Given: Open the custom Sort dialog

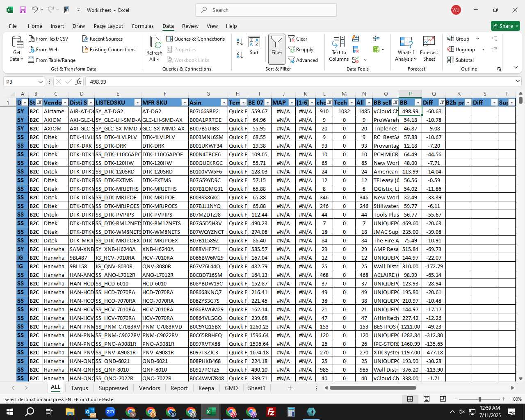Looking at the screenshot, I should click(254, 46).
